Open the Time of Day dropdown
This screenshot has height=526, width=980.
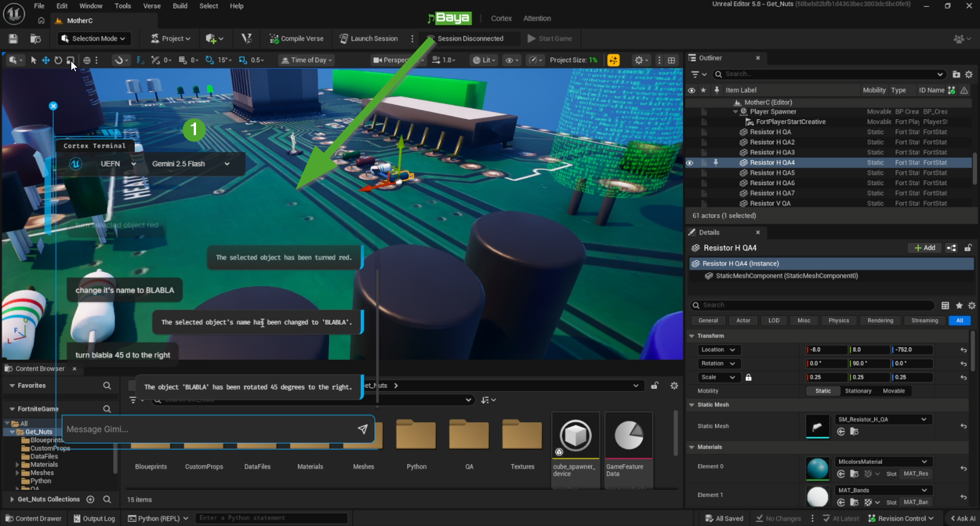pyautogui.click(x=306, y=60)
